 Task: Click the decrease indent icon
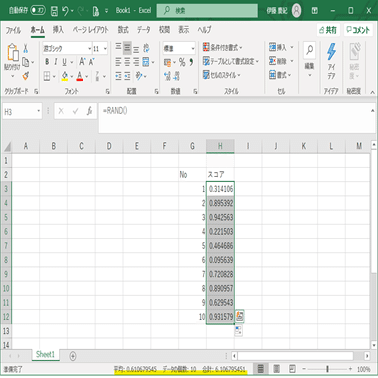[118, 76]
